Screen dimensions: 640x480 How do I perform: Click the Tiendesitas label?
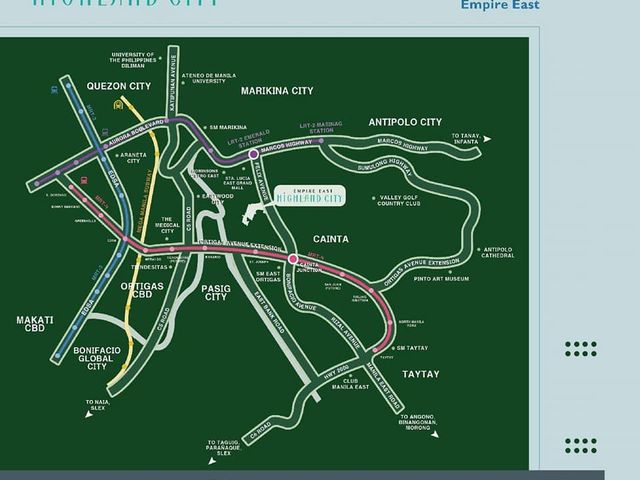(149, 267)
